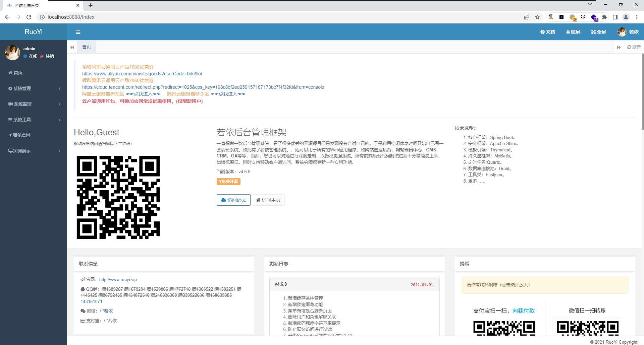
Task: Open the 若依 user avatar menu
Action: (628, 32)
